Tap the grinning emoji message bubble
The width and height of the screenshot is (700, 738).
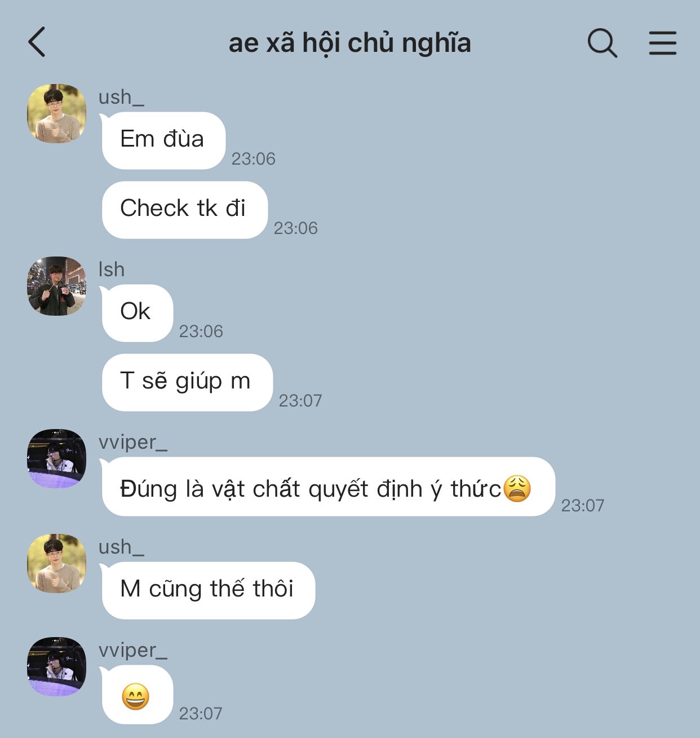tap(137, 695)
